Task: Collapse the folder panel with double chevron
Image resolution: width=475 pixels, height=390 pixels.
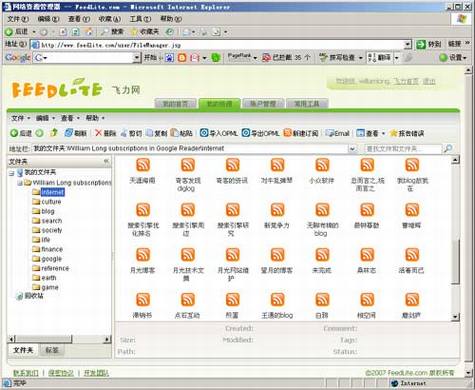Action: click(x=106, y=161)
